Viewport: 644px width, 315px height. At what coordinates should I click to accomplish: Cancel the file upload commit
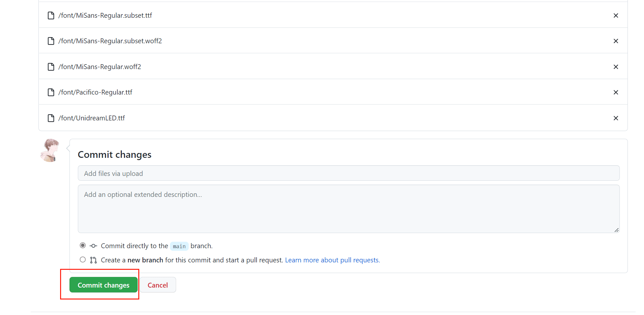(x=158, y=285)
